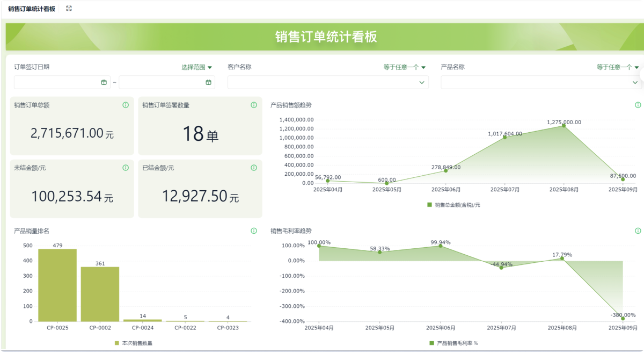Click the 2,715,671.00 元 total value
The height and width of the screenshot is (352, 644).
[x=72, y=133]
